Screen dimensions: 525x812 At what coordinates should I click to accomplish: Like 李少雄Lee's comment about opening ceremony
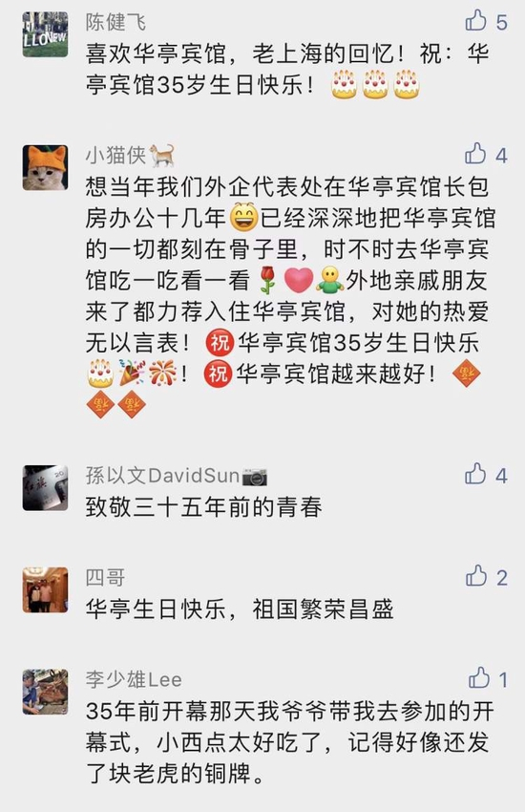coord(479,678)
